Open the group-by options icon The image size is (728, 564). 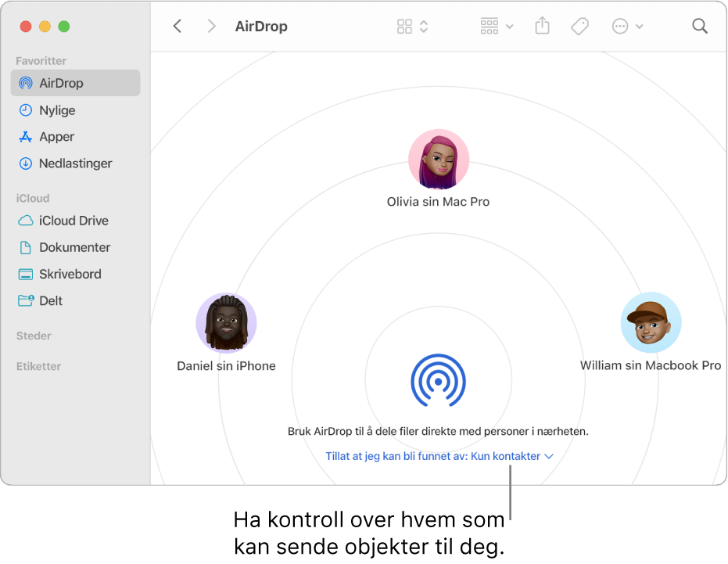490,26
